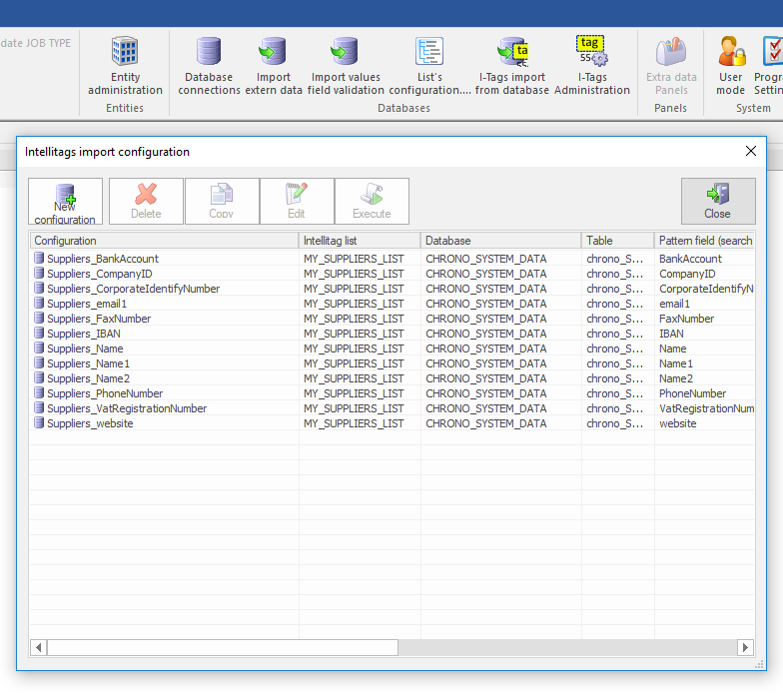This screenshot has width=783, height=700.
Task: Open I-Tags Administration
Action: (591, 66)
